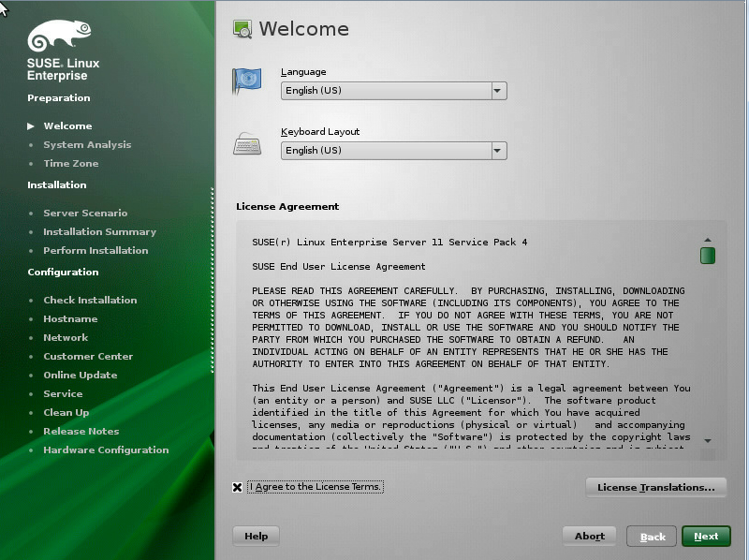Viewport: 749px width, 560px height.
Task: Open the Language dropdown arrow
Action: coord(497,91)
